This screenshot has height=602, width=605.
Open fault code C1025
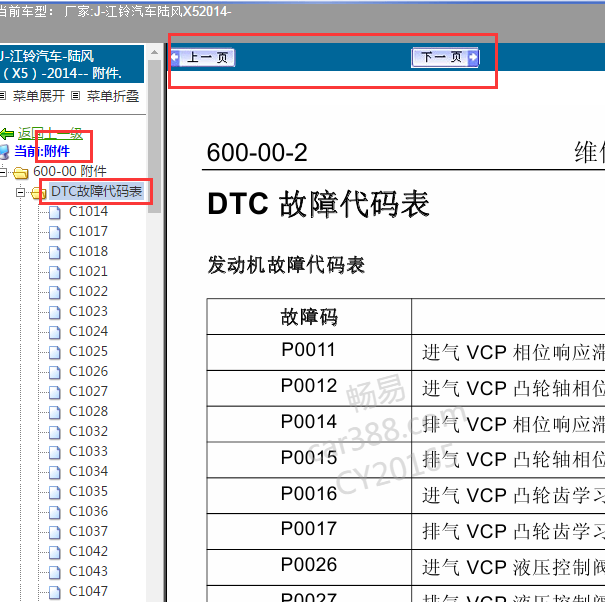(88, 352)
